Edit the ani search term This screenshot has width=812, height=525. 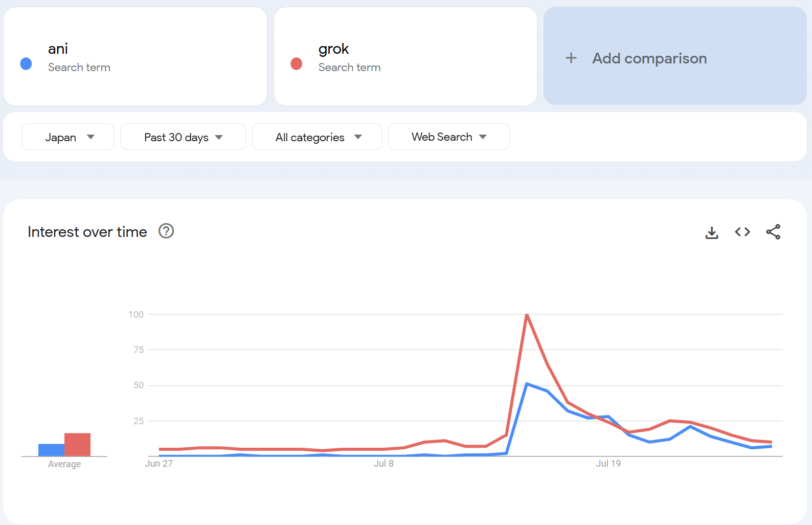(58, 49)
